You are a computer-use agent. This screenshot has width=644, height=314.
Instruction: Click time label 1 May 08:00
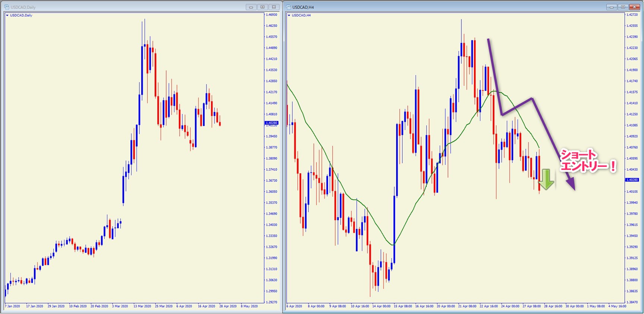596,306
